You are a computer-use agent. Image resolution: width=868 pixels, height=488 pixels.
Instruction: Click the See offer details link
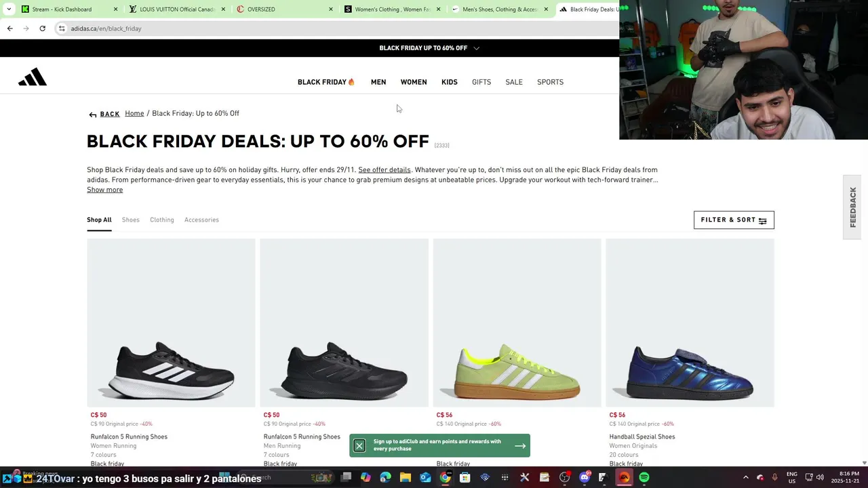pos(384,170)
